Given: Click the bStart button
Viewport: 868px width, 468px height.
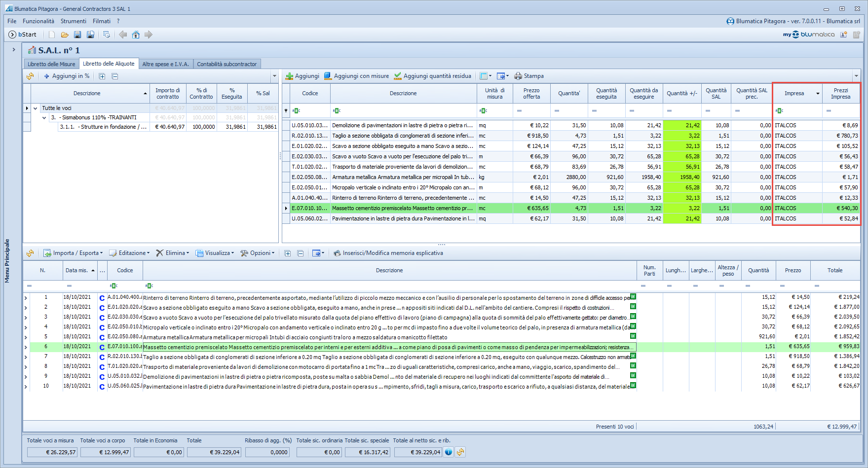Looking at the screenshot, I should pos(23,35).
